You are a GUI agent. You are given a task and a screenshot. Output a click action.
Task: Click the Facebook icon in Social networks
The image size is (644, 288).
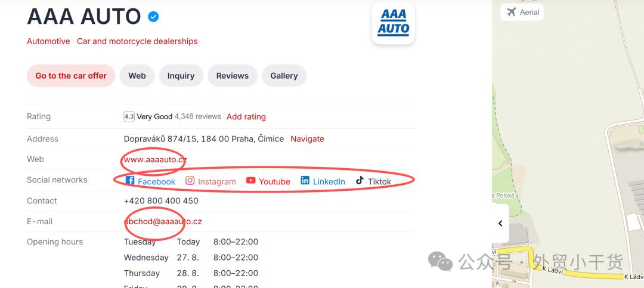point(130,180)
